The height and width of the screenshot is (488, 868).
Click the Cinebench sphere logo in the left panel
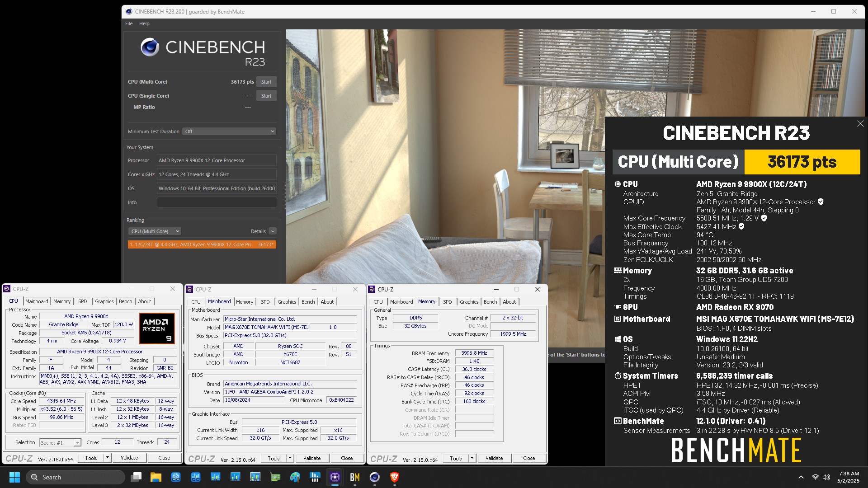pos(150,47)
